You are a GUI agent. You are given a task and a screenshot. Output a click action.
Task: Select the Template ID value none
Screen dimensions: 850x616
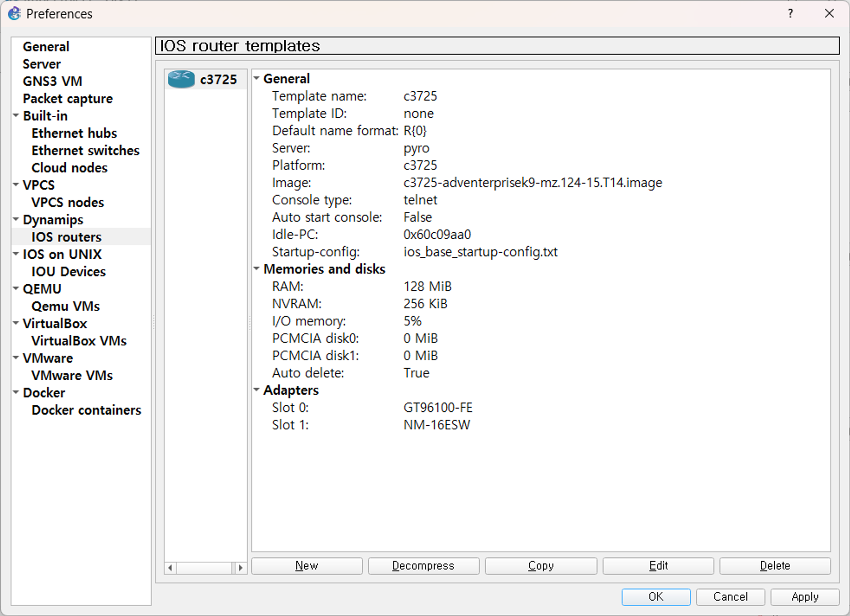pos(418,113)
